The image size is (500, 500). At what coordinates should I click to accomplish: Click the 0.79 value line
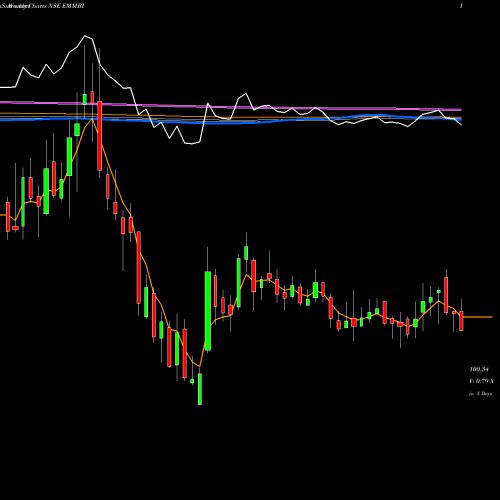point(482,381)
